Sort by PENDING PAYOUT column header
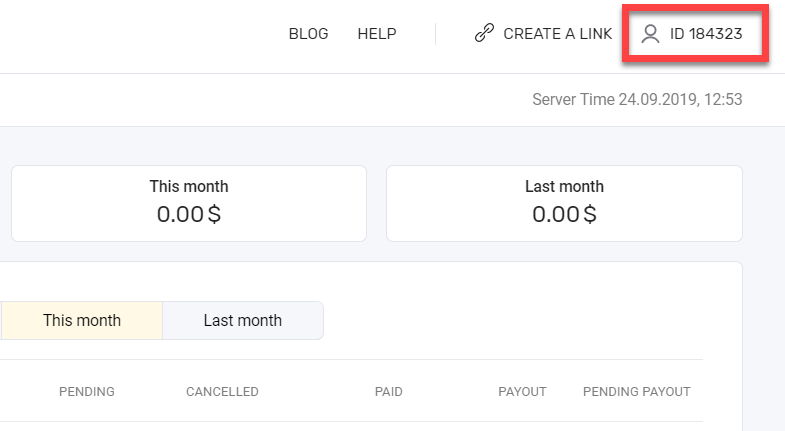 click(x=637, y=391)
